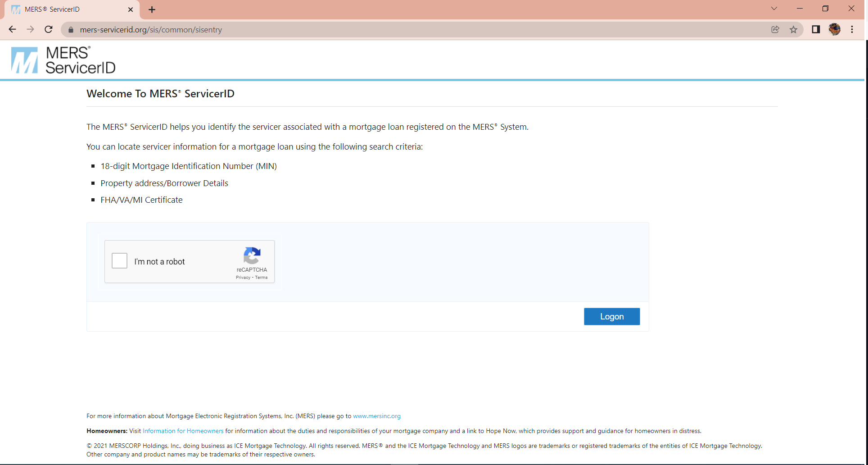Open the side panel icon
Image resolution: width=868 pixels, height=465 pixels.
point(816,29)
